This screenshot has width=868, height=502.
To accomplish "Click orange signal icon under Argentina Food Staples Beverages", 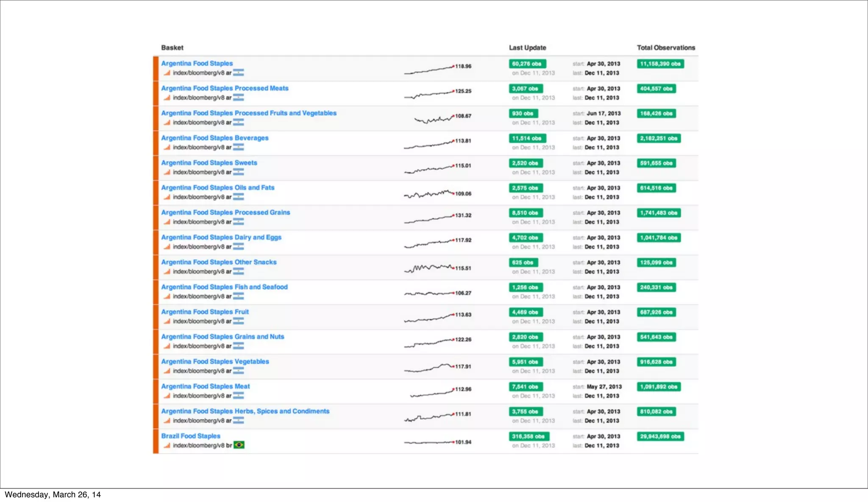I will tap(167, 147).
